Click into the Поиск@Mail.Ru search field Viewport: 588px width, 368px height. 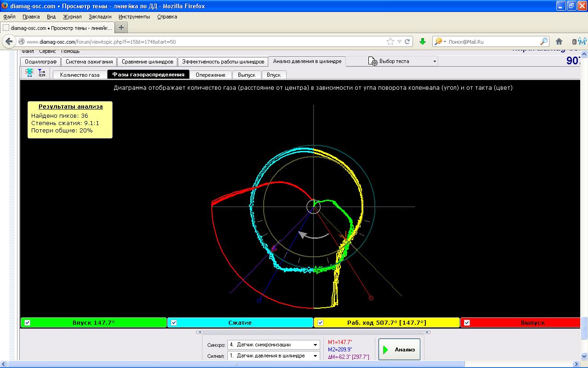click(493, 41)
